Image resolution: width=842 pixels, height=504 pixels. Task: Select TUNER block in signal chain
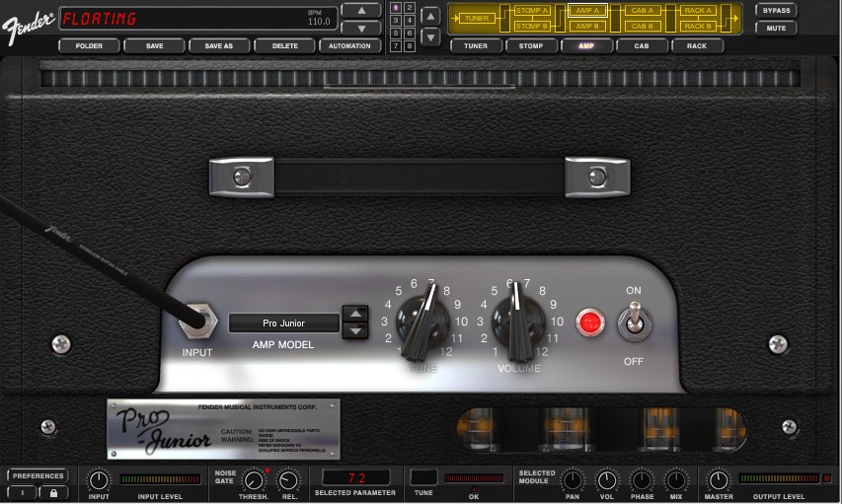(477, 19)
